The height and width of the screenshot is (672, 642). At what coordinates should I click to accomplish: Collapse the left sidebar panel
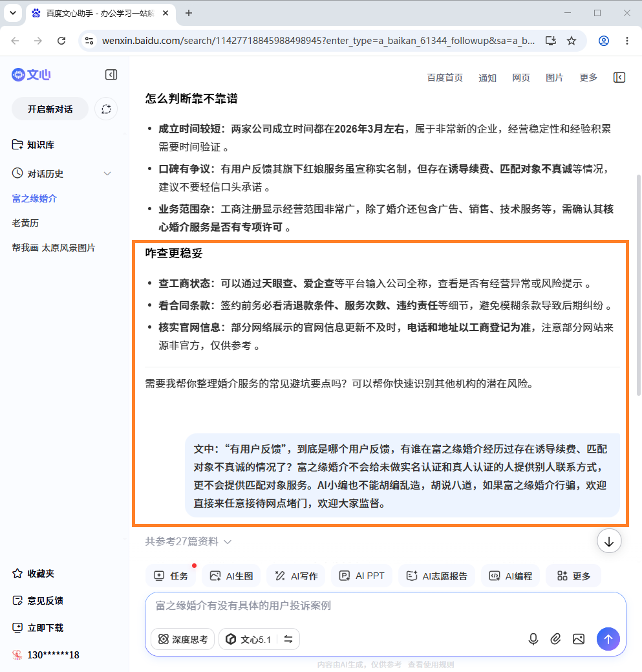click(x=111, y=74)
